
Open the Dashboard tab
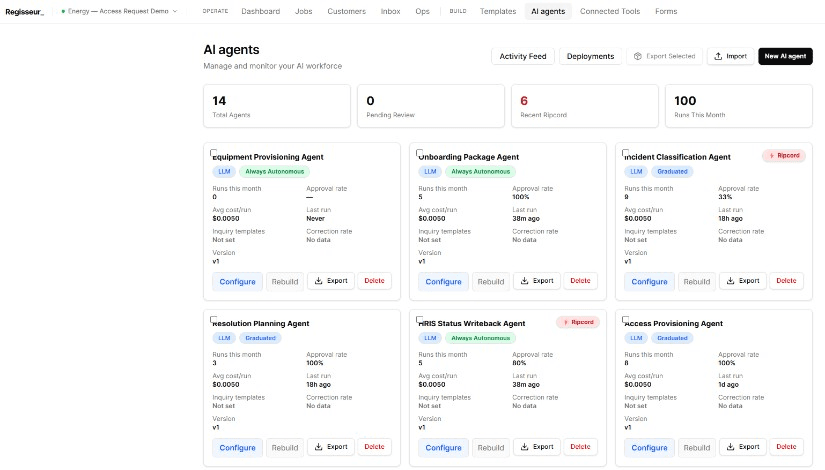coord(260,11)
